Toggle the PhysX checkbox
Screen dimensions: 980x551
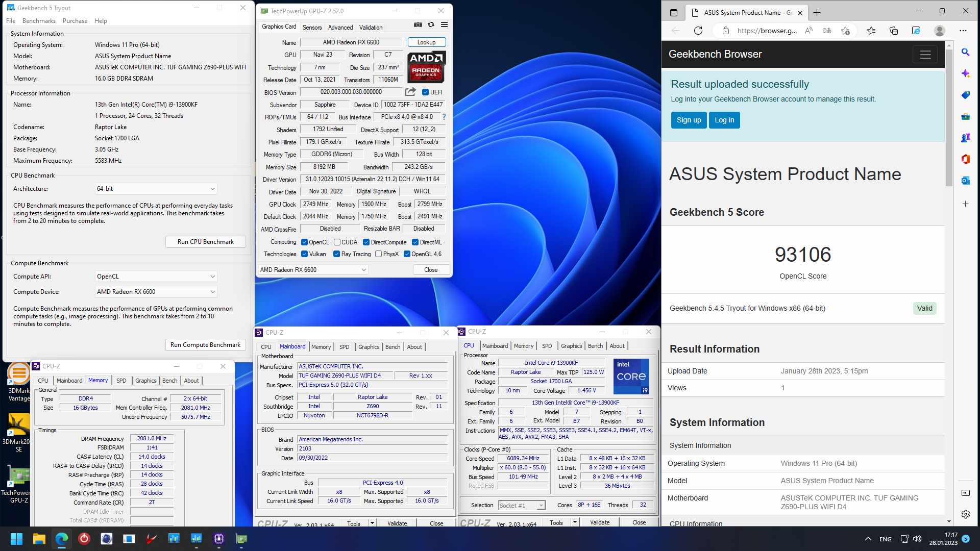pos(378,254)
